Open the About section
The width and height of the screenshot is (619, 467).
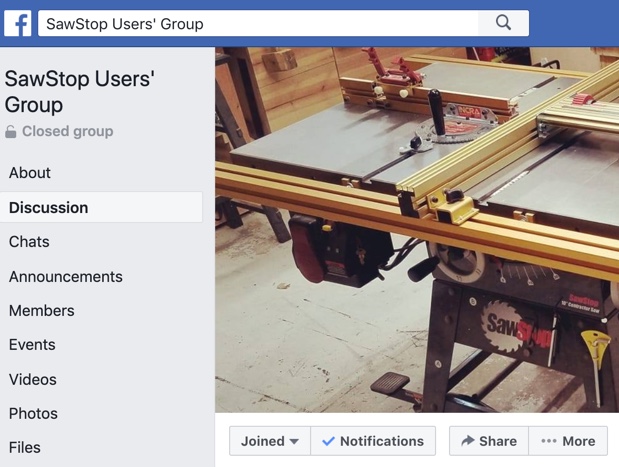[x=30, y=173]
